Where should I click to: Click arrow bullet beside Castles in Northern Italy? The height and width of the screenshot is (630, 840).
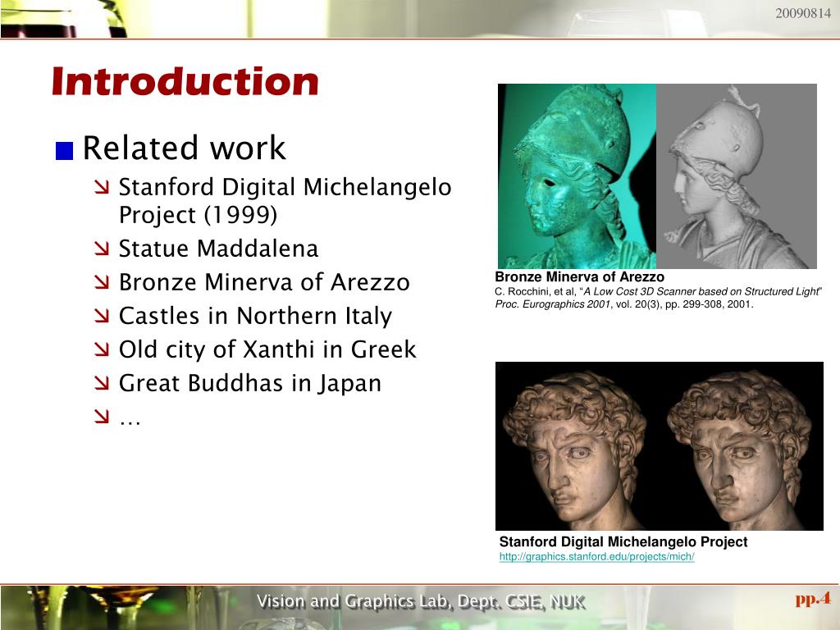(x=102, y=316)
